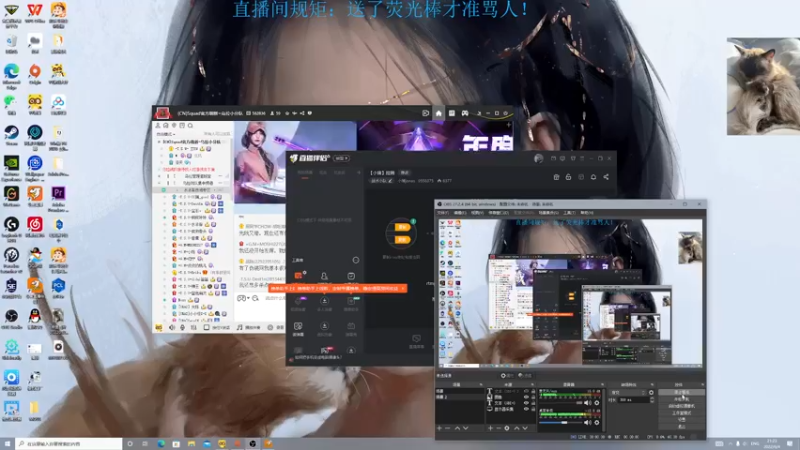Toggle lock of top text source in OBS
The width and height of the screenshot is (800, 450).
(x=533, y=391)
